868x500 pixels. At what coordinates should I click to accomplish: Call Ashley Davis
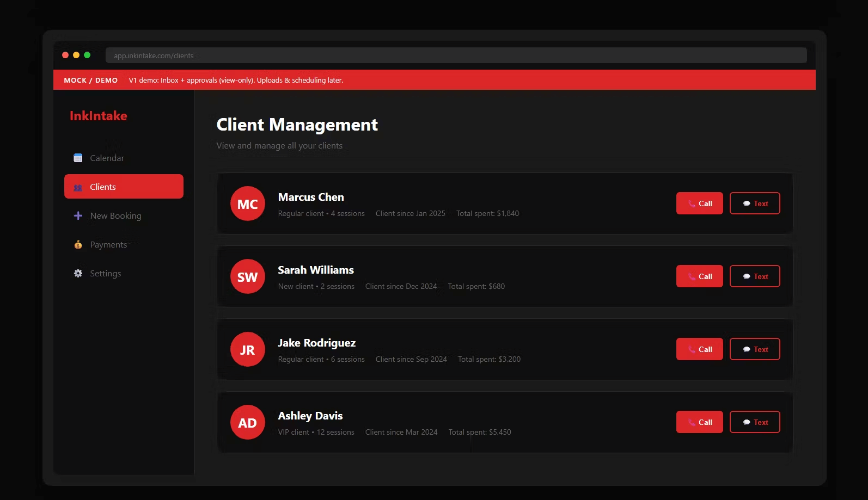(699, 422)
